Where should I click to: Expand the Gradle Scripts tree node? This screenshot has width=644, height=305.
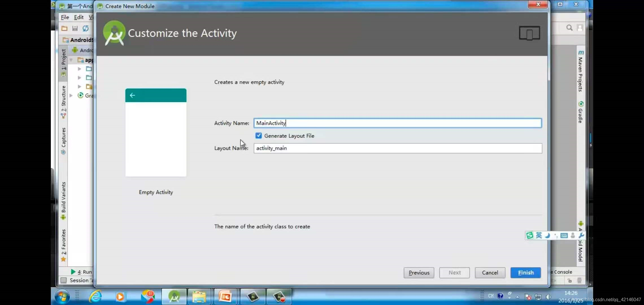[x=71, y=95]
